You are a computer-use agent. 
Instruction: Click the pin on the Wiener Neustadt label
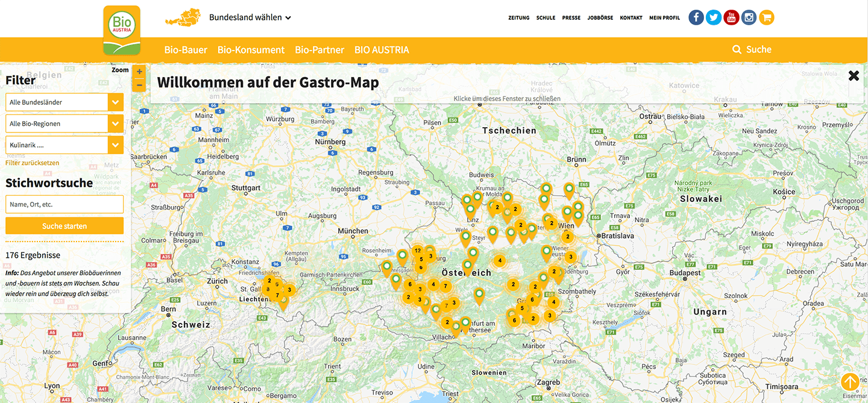pos(547,252)
